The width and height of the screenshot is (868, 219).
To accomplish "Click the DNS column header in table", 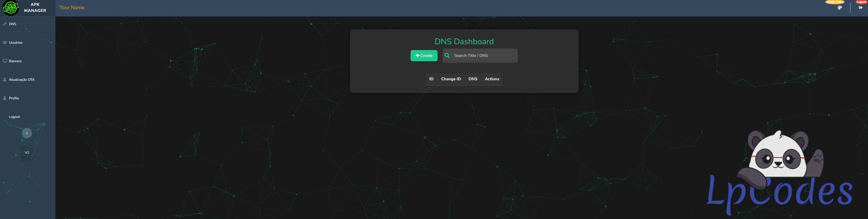I will point(473,79).
